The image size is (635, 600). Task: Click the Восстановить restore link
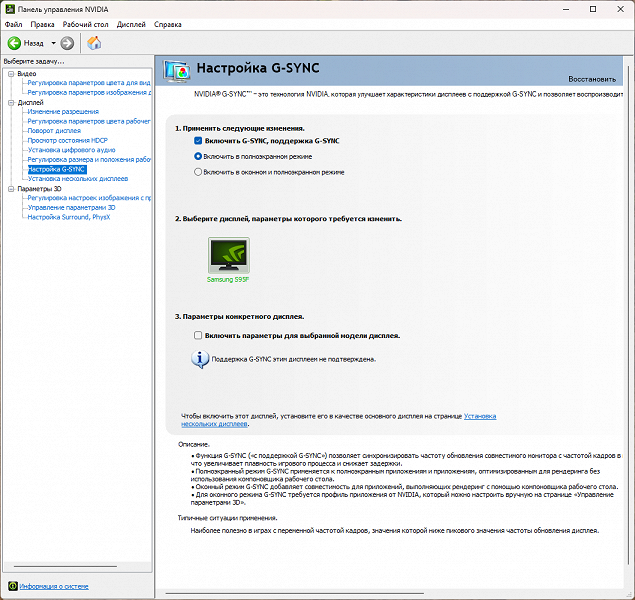point(592,79)
